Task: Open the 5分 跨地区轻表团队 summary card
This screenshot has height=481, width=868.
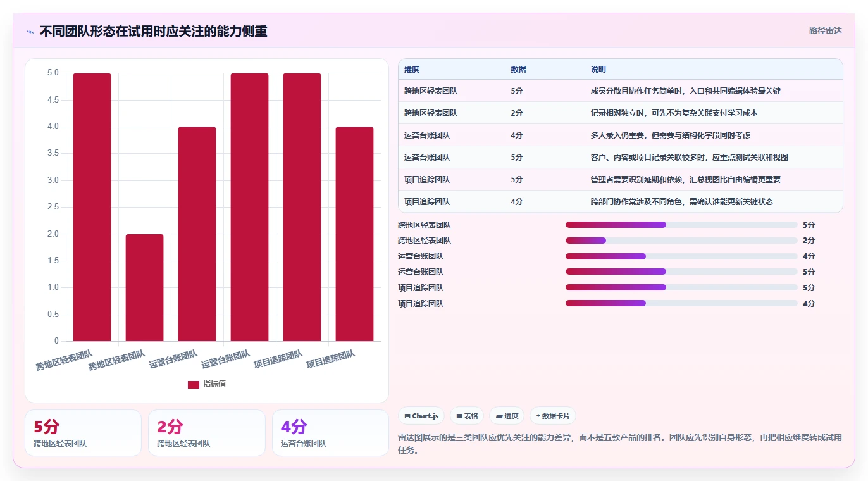Action: pos(83,433)
